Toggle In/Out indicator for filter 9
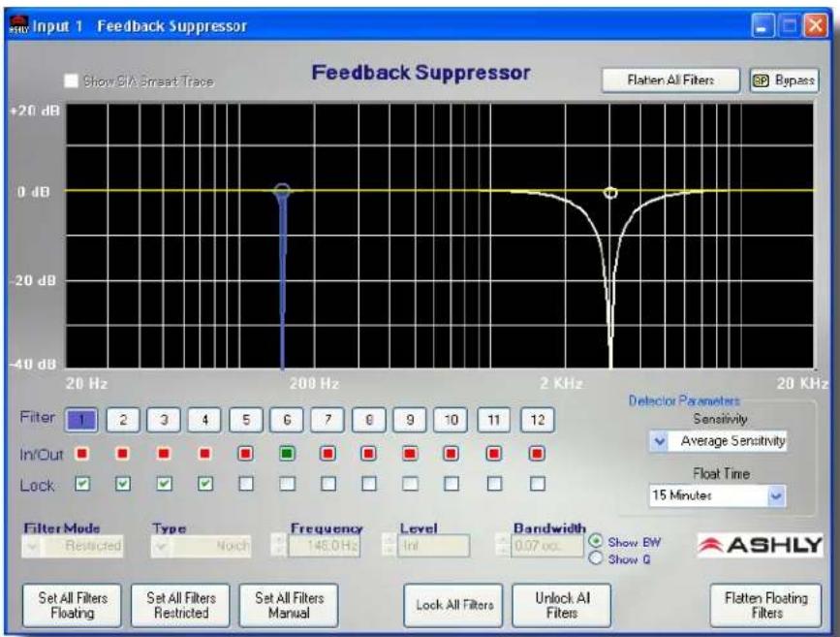The width and height of the screenshot is (840, 637). click(x=410, y=454)
